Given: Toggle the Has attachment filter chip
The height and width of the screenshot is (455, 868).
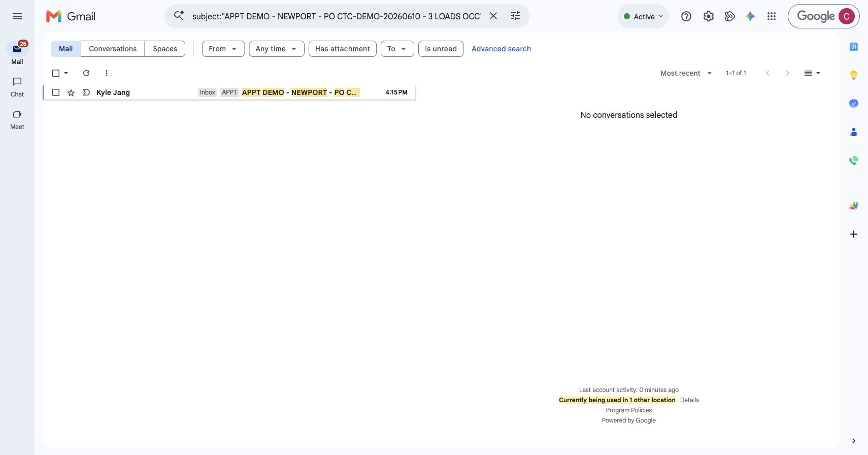Looking at the screenshot, I should (x=343, y=49).
